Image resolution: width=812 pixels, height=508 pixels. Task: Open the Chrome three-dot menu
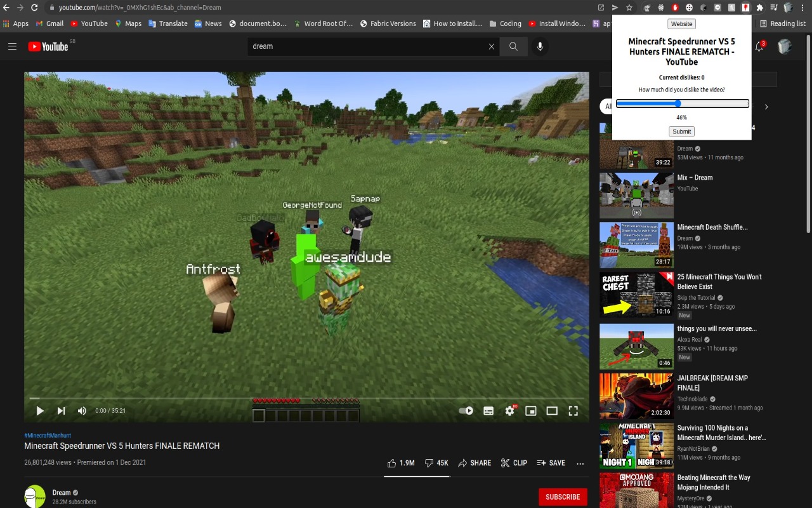tap(802, 8)
